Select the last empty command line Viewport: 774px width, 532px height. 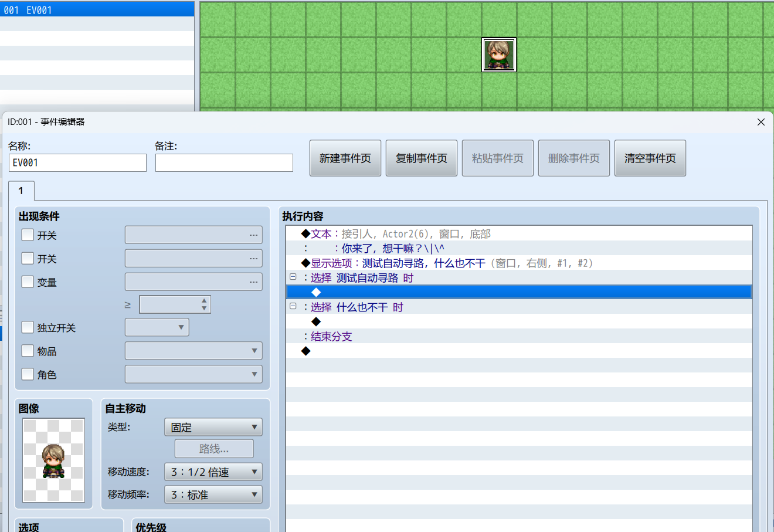519,351
